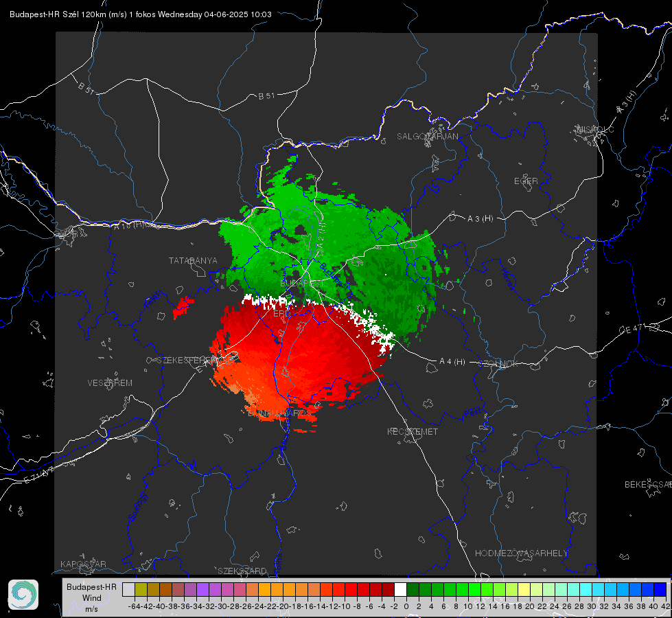Click the VESZPRÉM city label

click(x=110, y=382)
